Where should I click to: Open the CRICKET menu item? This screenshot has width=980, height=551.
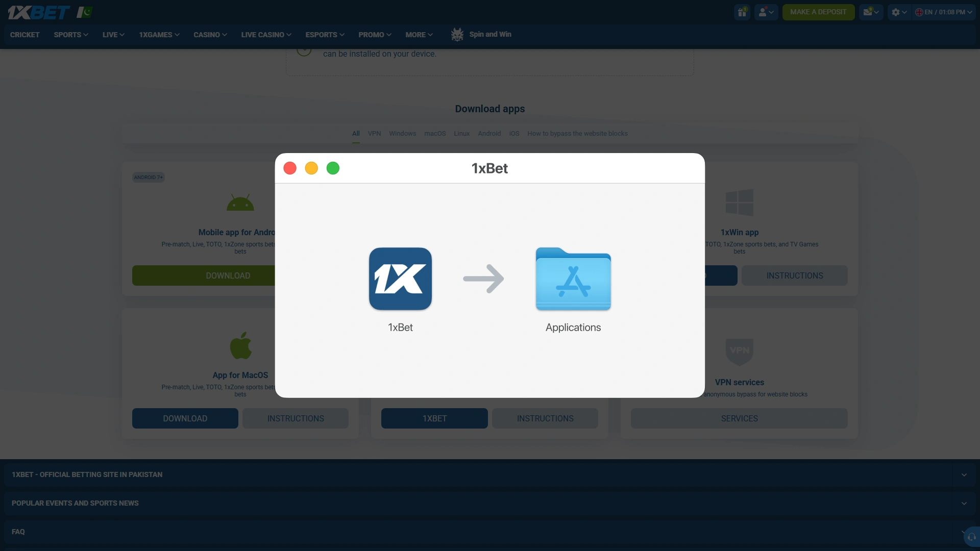pyautogui.click(x=25, y=35)
